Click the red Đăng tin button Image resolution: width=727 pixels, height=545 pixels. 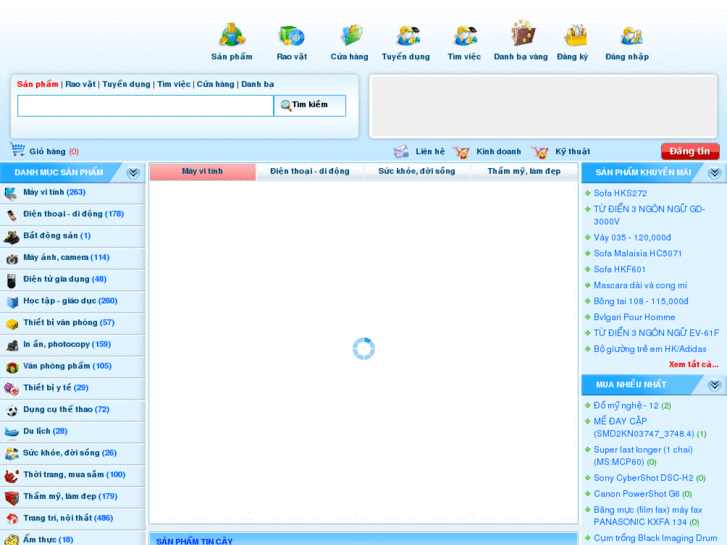tap(690, 151)
